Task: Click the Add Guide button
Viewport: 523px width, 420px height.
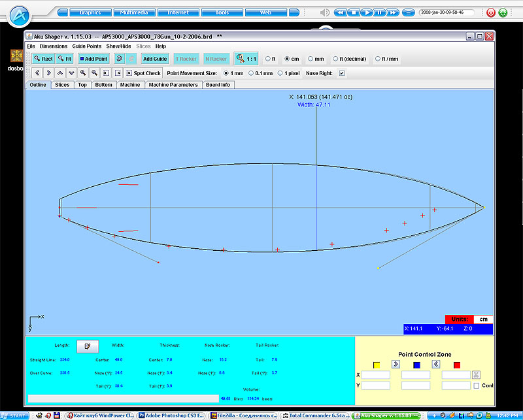Action: point(154,59)
